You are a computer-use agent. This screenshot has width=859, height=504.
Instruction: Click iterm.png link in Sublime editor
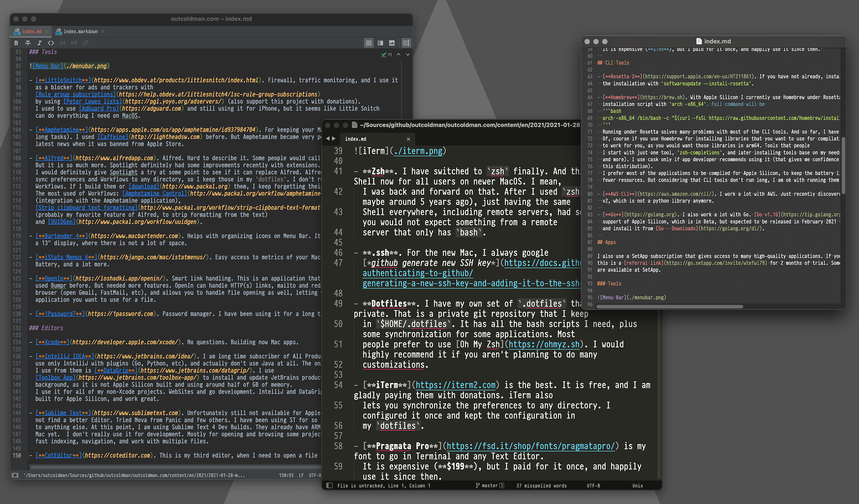click(418, 151)
